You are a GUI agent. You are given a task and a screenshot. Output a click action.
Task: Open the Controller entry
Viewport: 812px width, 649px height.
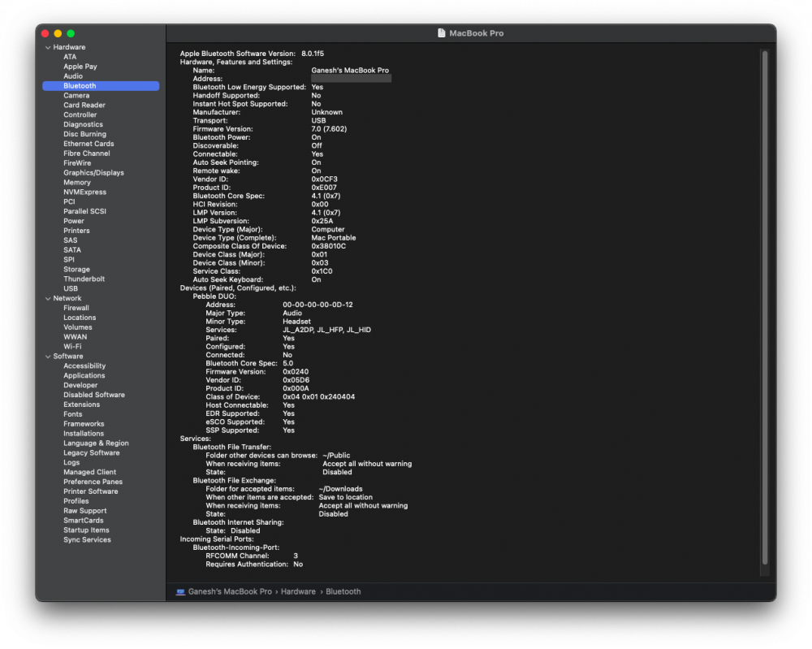pos(80,115)
